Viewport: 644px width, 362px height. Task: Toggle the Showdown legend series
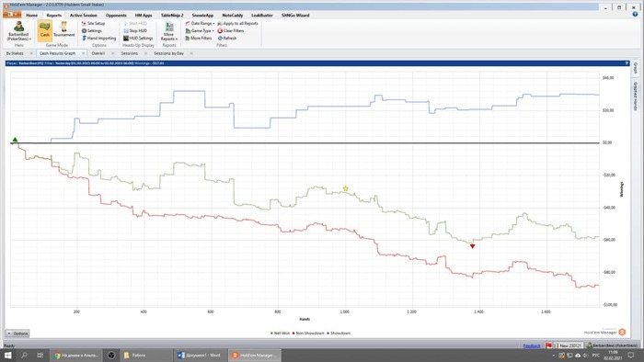point(339,334)
